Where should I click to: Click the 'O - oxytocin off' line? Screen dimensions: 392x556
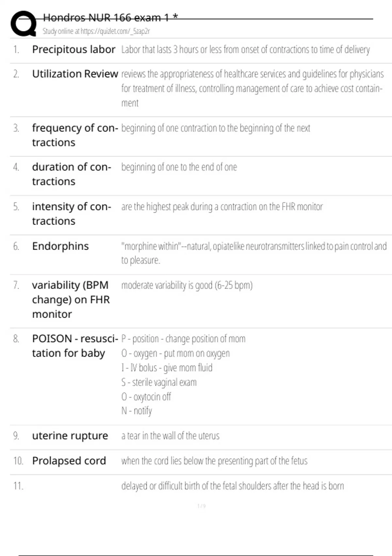coord(146,396)
